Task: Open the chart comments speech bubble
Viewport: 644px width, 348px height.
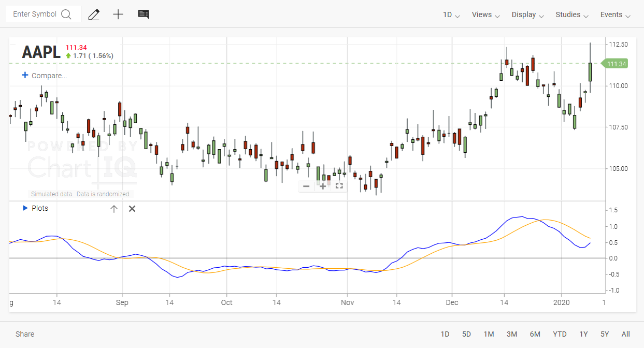Action: pos(144,15)
